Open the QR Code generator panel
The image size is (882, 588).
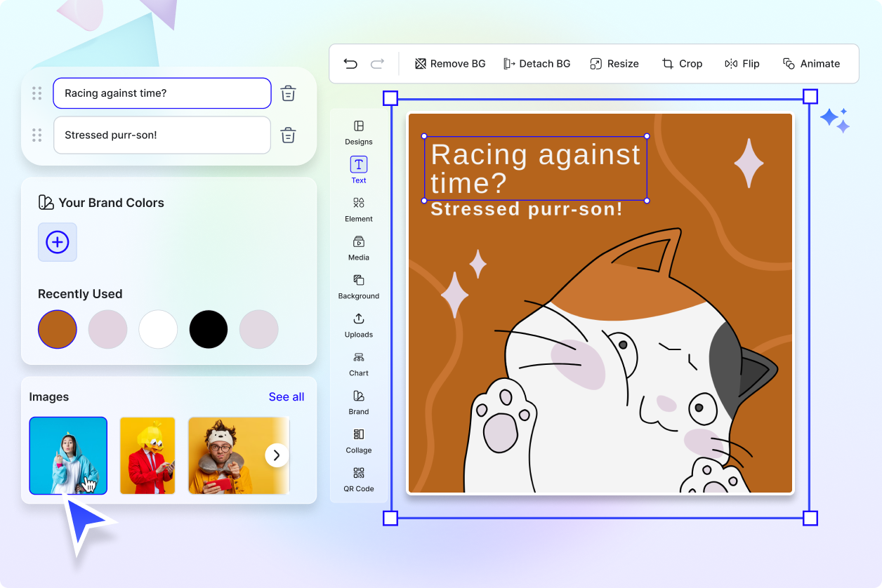pyautogui.click(x=358, y=479)
